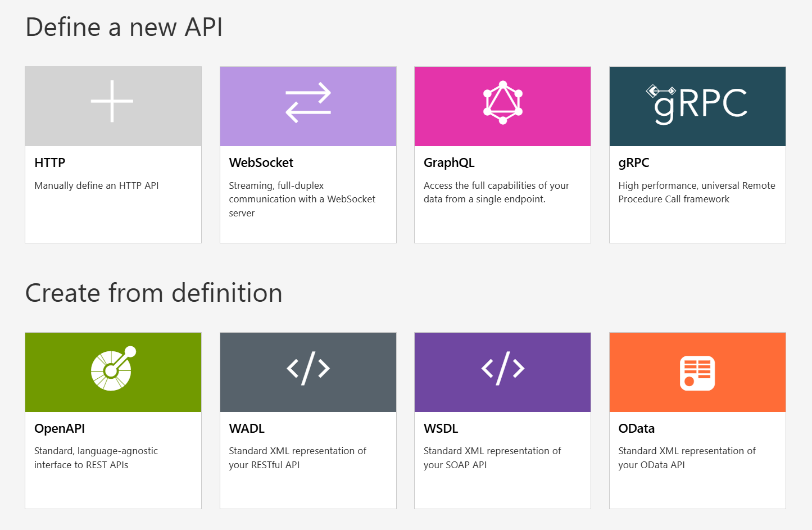The image size is (812, 530).
Task: Click the WSDL code brackets icon
Action: 503,369
